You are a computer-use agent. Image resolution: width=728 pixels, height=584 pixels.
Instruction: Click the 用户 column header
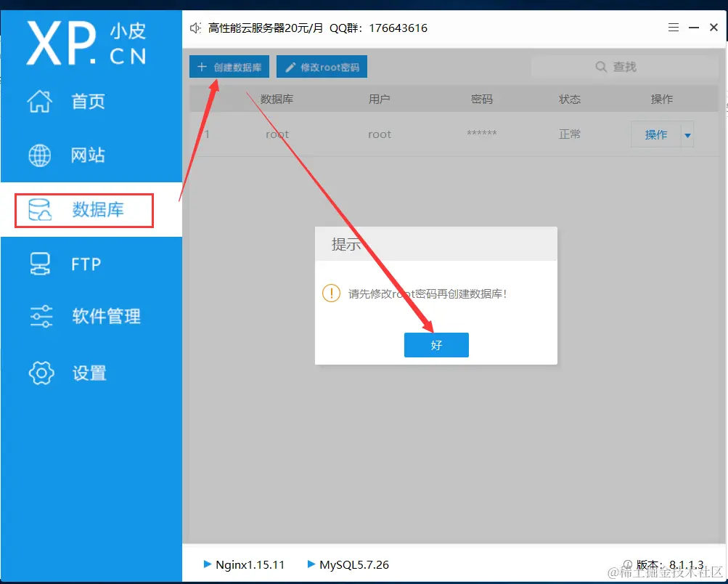pos(380,99)
